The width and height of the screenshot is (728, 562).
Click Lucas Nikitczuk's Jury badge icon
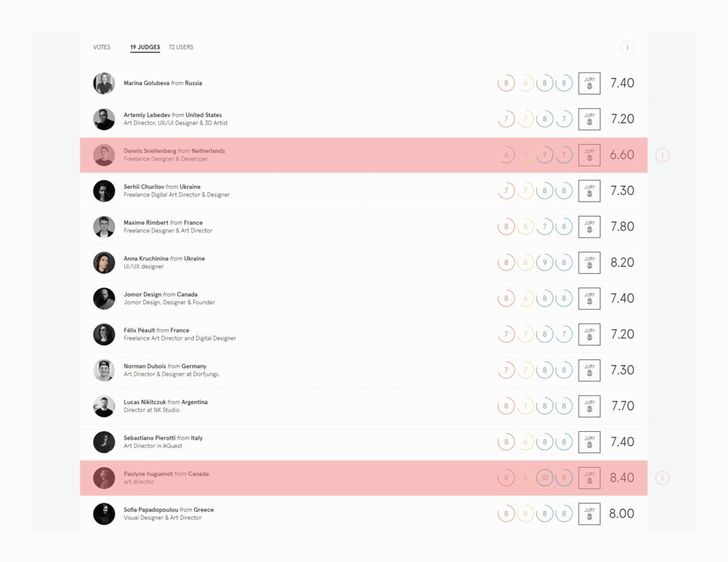point(589,406)
